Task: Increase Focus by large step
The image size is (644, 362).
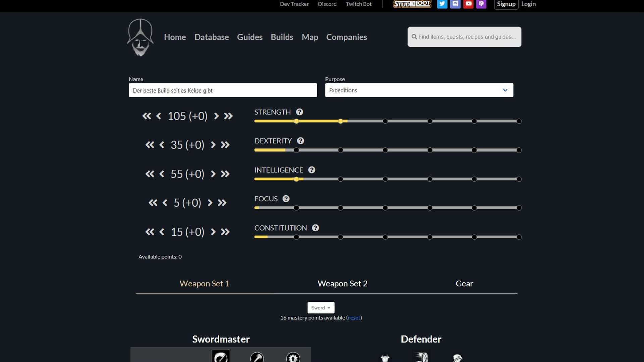Action: point(222,203)
